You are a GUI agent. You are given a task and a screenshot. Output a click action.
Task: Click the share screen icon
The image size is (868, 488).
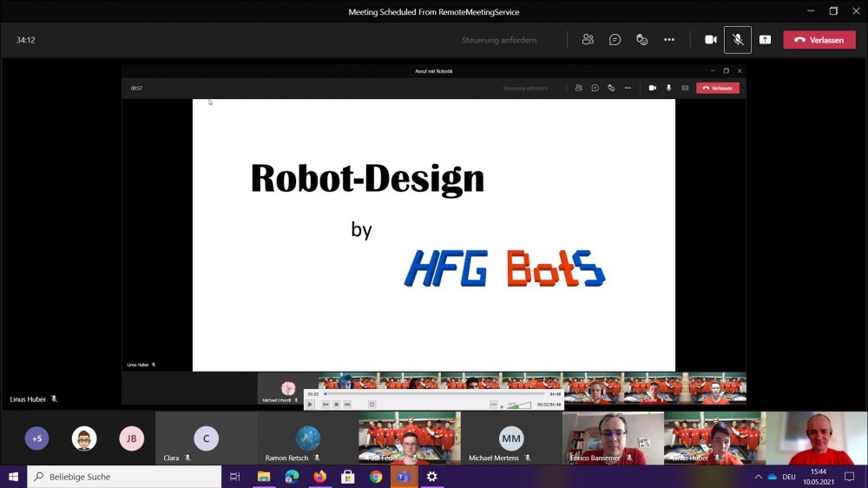[765, 40]
